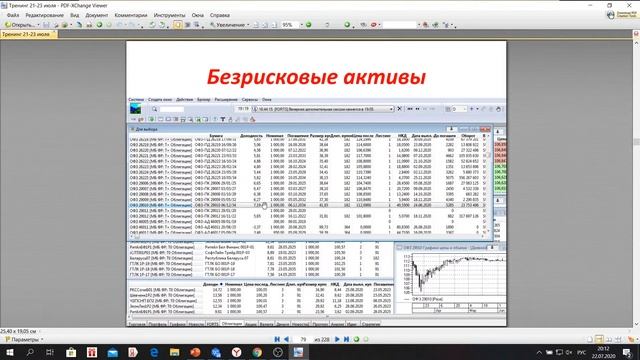Click the rotate counterclockwise icon
Image resolution: width=640 pixels, height=360 pixels.
152,25
